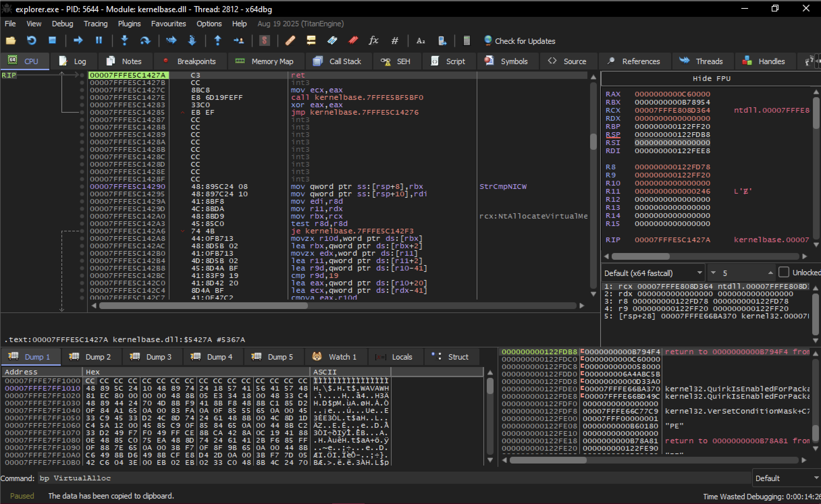Viewport: 821px width, 504px height.
Task: Open patches with the bandage icon
Action: click(290, 41)
